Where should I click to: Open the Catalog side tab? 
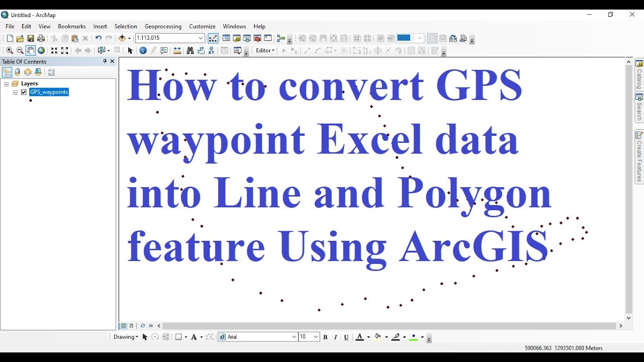click(639, 74)
